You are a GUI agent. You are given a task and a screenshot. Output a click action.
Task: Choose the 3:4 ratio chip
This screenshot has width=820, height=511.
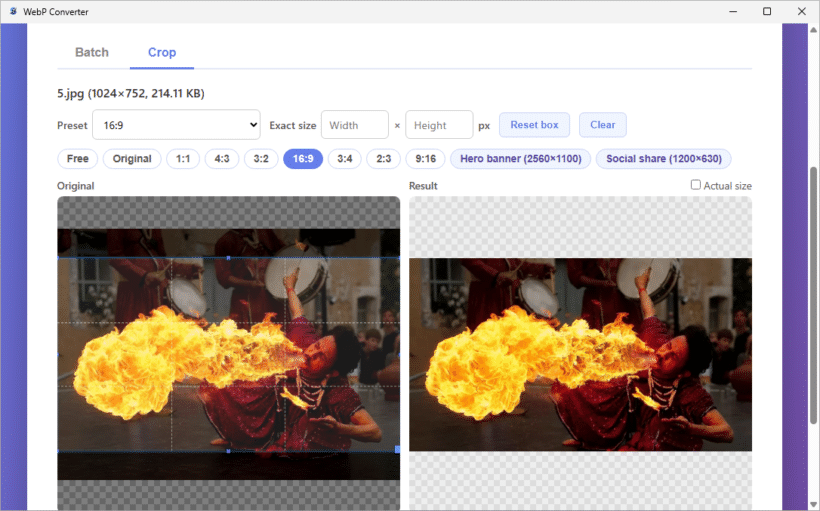coord(345,158)
